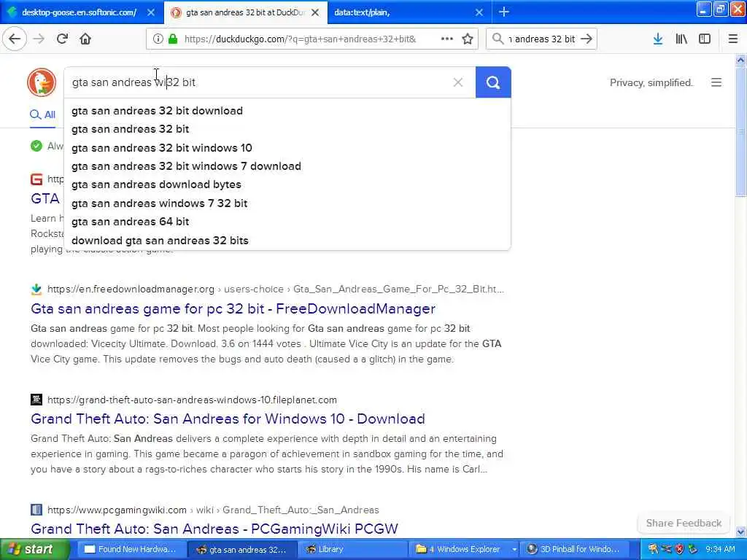Viewport: 747px width, 560px height.
Task: Open San Andreas for Windows 10 Download result
Action: pyautogui.click(x=228, y=419)
